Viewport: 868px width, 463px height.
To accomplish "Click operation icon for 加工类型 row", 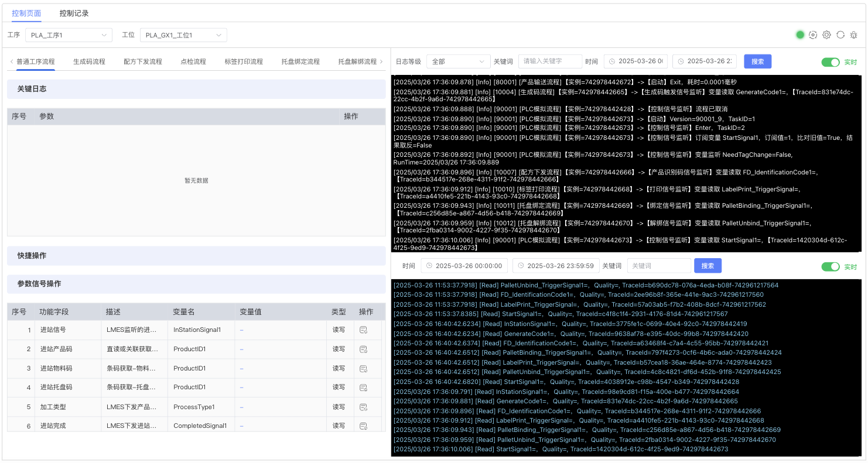I will pos(363,407).
